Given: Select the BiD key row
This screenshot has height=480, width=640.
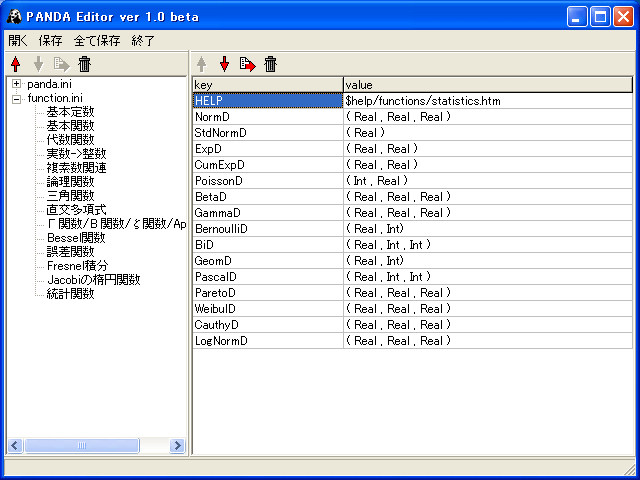Looking at the screenshot, I should click(x=268, y=245).
